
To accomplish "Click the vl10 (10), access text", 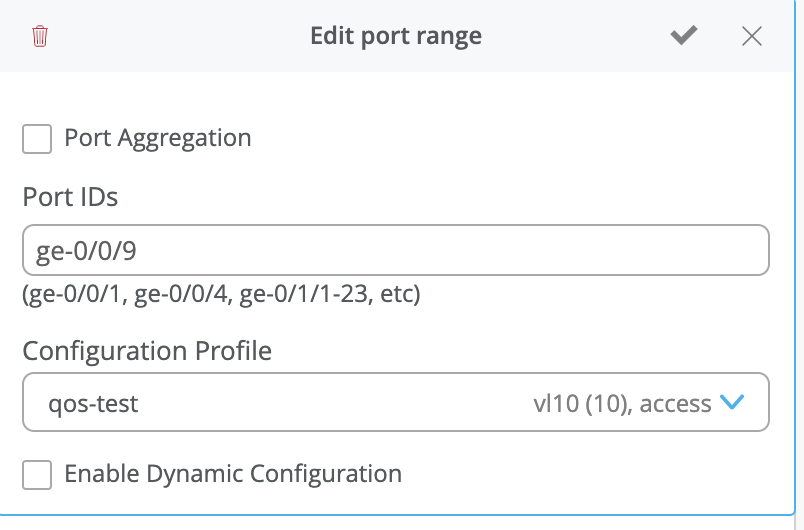I will (x=622, y=404).
